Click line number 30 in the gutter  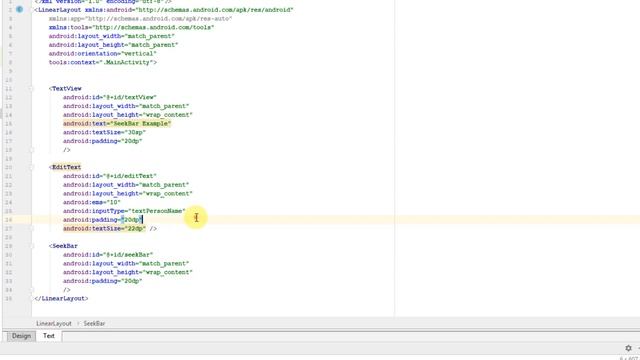click(9, 255)
